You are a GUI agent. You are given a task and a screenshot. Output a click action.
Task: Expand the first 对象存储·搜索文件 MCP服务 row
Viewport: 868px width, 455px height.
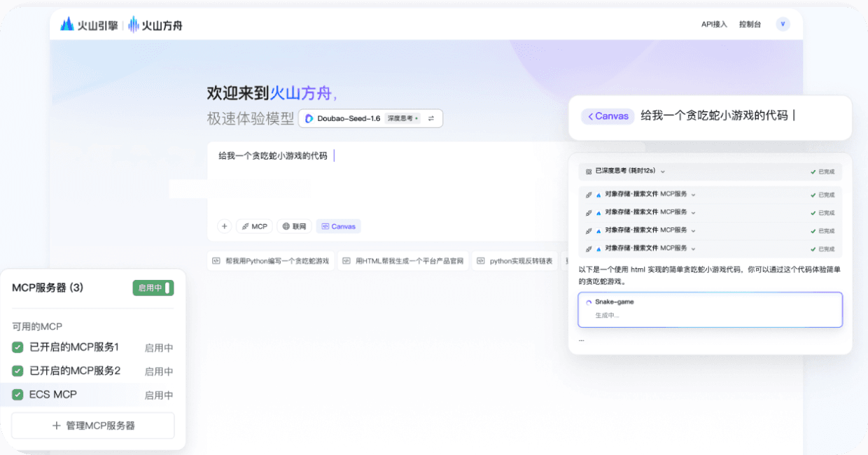point(693,194)
